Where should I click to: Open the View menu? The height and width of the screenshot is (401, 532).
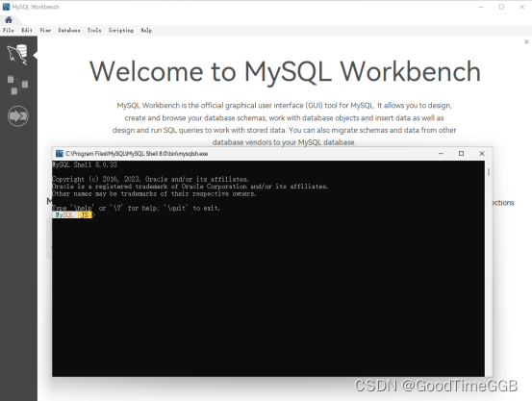45,30
